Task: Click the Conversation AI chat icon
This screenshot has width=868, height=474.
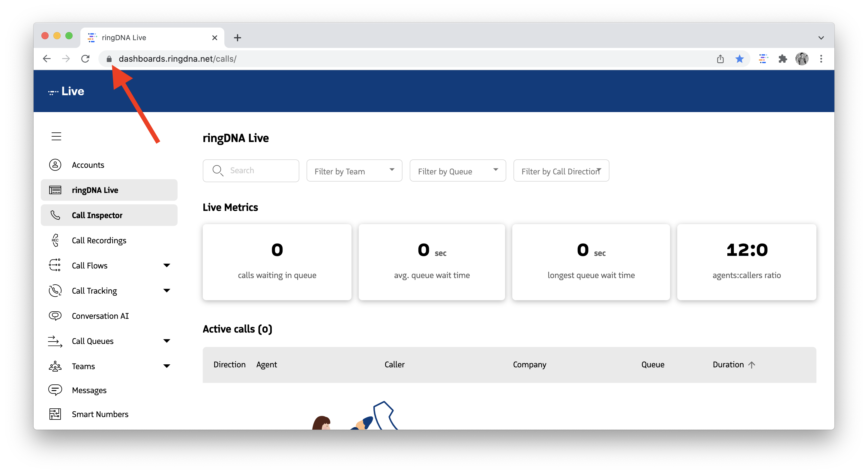Action: [55, 316]
